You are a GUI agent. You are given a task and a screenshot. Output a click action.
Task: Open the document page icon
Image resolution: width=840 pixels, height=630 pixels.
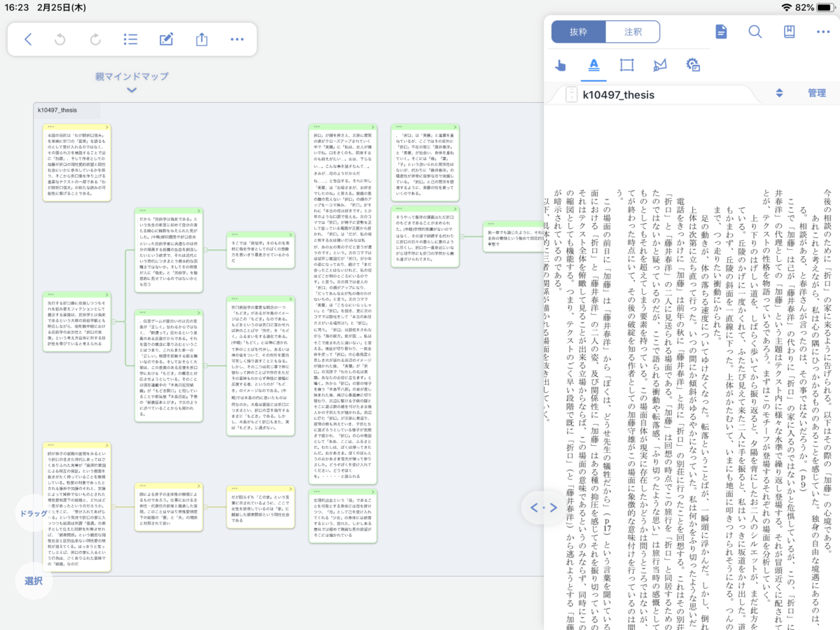tap(721, 31)
